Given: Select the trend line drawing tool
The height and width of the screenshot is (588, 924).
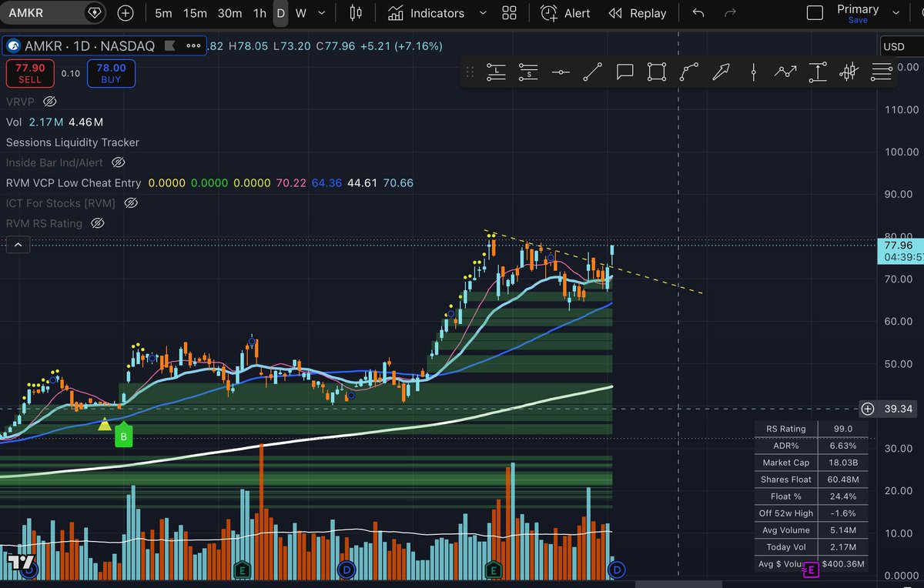Looking at the screenshot, I should coord(592,72).
